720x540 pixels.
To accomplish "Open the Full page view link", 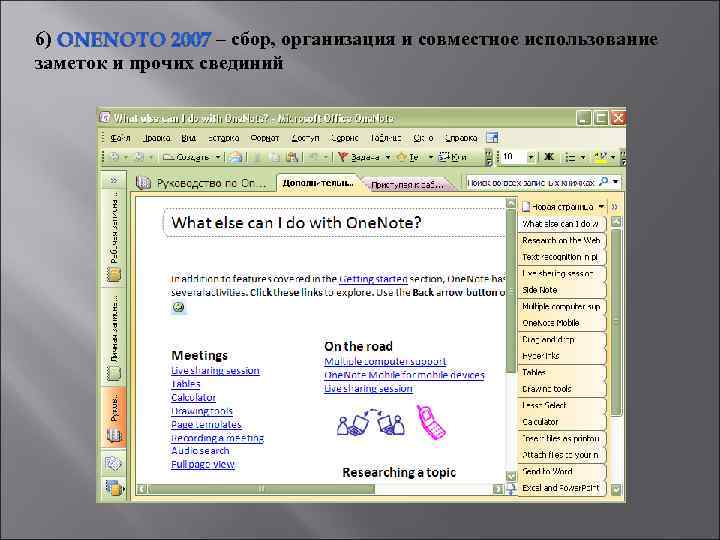I will tap(202, 464).
